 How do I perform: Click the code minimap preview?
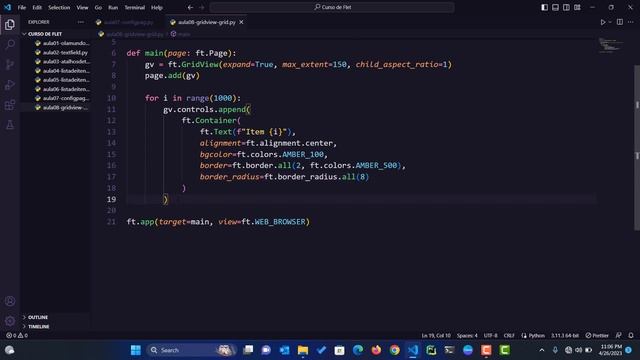tap(611, 45)
